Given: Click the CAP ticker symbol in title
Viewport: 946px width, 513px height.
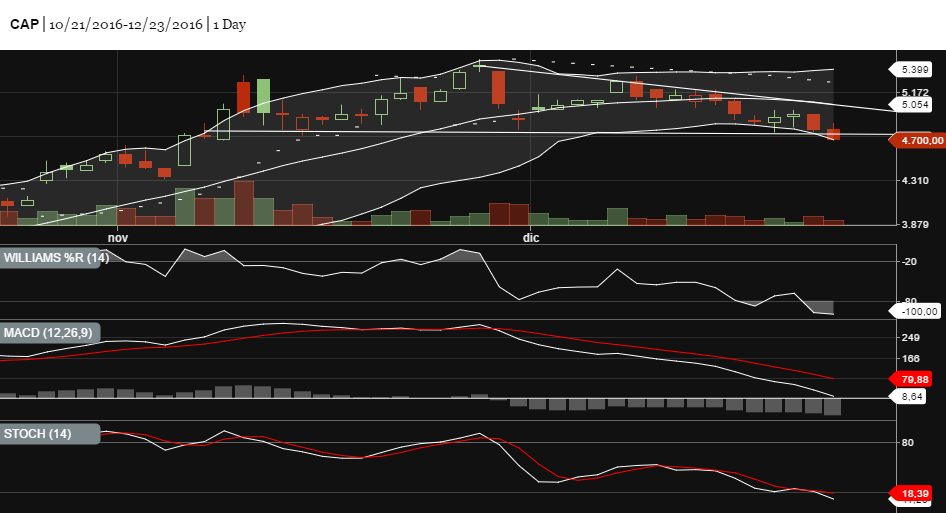Looking at the screenshot, I should pyautogui.click(x=24, y=24).
